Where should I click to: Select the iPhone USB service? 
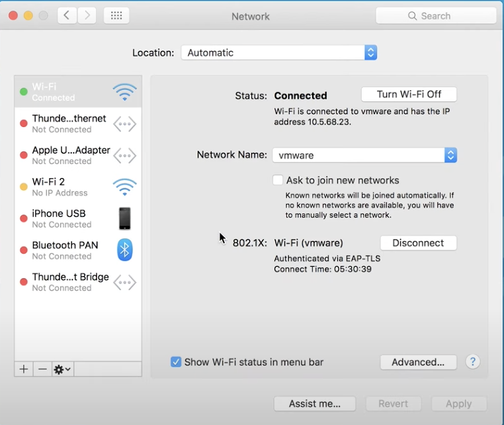coord(78,218)
